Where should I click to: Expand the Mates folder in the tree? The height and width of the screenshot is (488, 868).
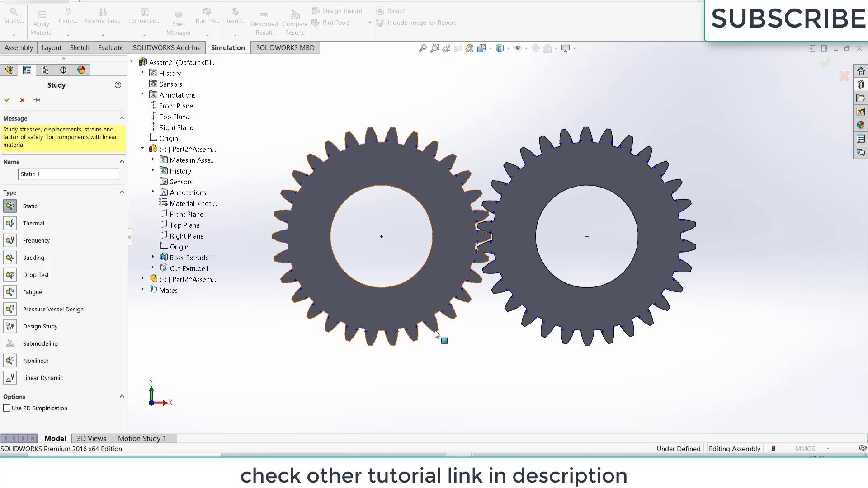142,290
